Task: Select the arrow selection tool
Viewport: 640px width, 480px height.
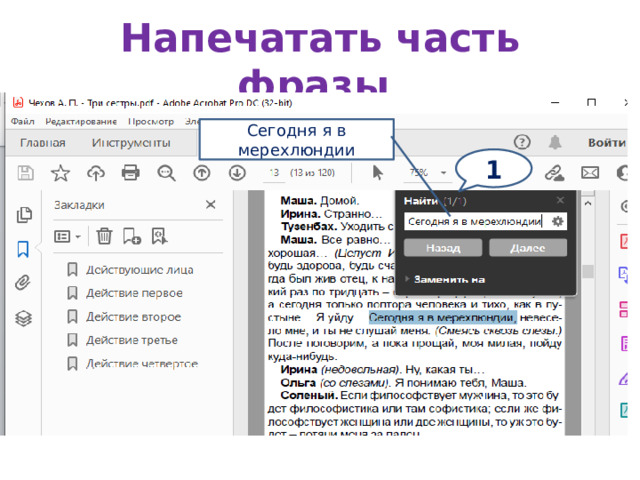Action: tap(378, 173)
